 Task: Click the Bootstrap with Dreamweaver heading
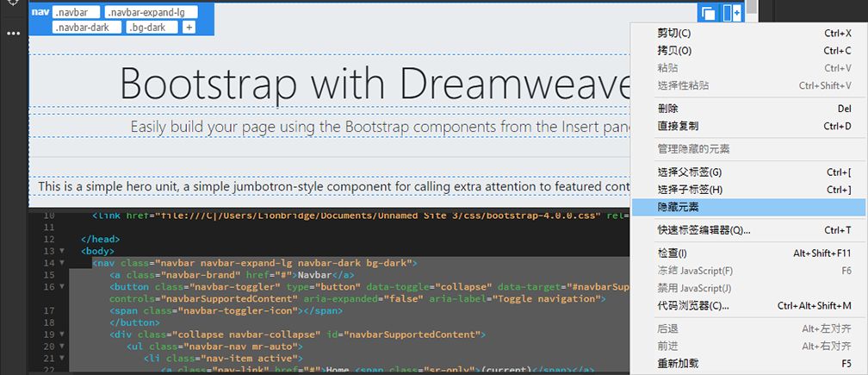(375, 83)
